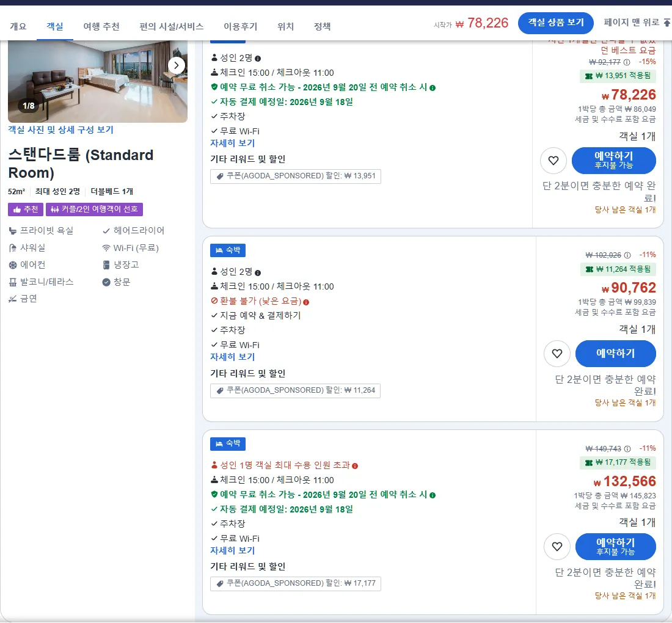Click the ₩11,264 적용됨 coupon badge
This screenshot has width=672, height=623.
click(618, 269)
